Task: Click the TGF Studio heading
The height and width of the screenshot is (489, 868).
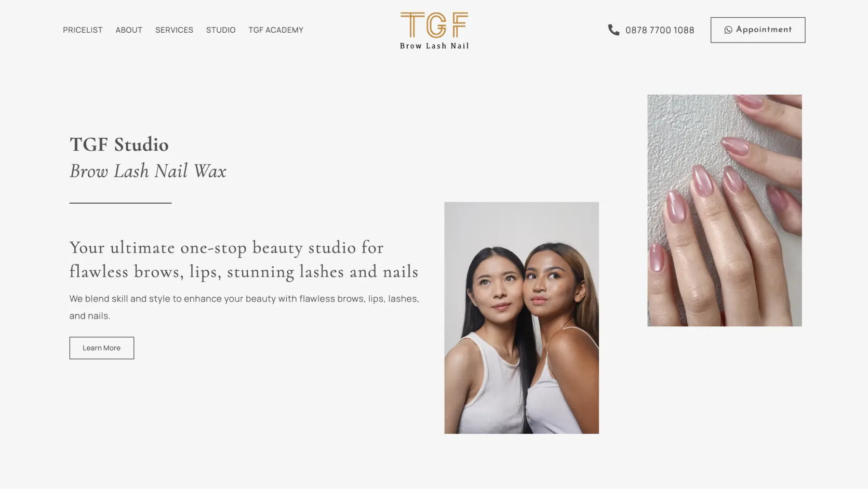Action: click(x=119, y=144)
